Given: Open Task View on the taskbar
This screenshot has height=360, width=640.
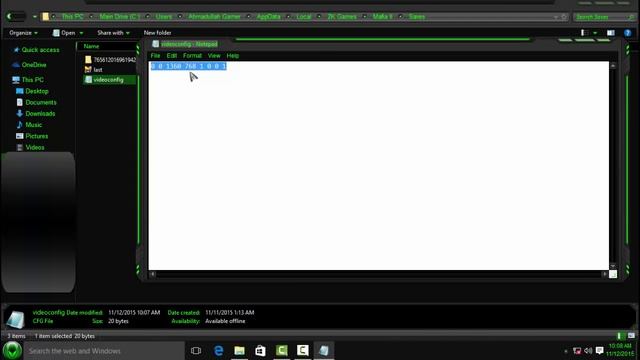Looking at the screenshot, I should coord(196,351).
